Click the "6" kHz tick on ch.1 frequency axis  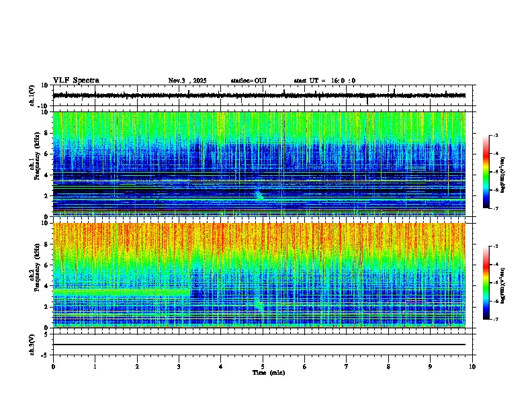pyautogui.click(x=46, y=154)
